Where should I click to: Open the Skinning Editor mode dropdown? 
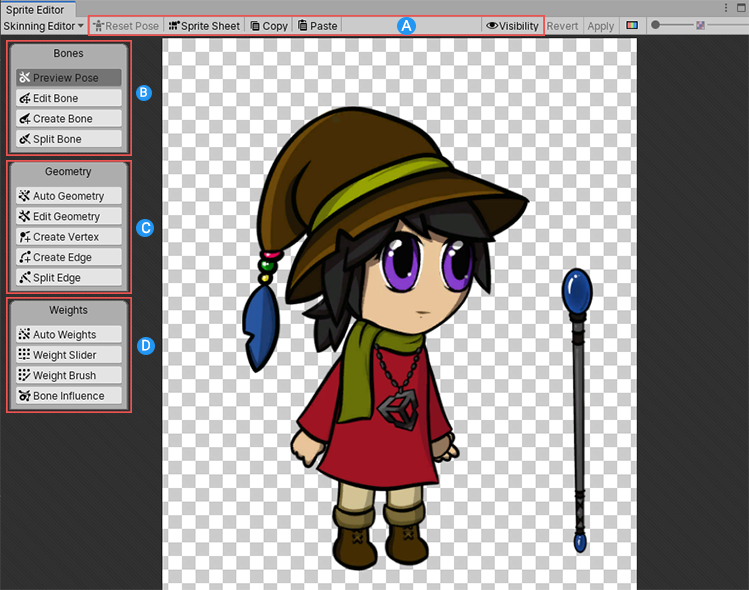coord(44,26)
